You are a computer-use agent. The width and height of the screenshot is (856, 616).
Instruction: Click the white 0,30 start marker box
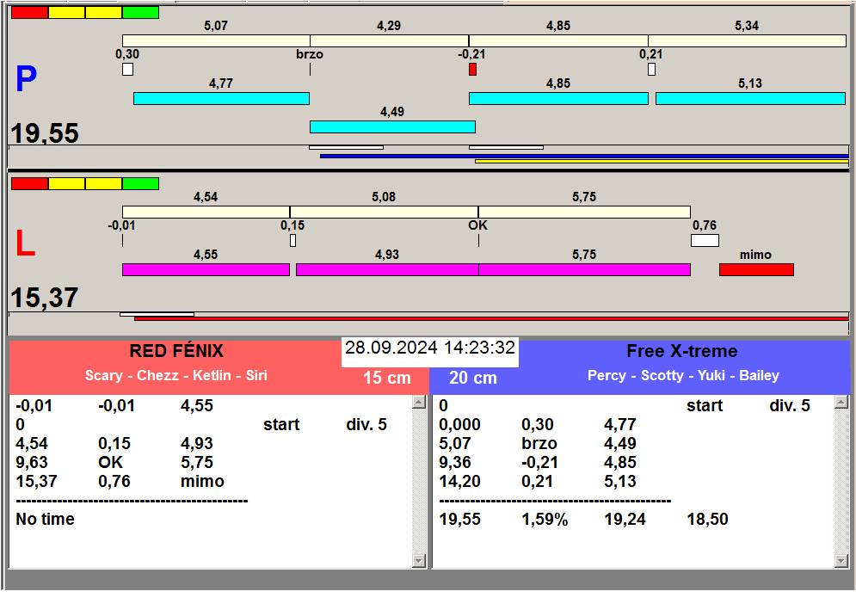(127, 70)
